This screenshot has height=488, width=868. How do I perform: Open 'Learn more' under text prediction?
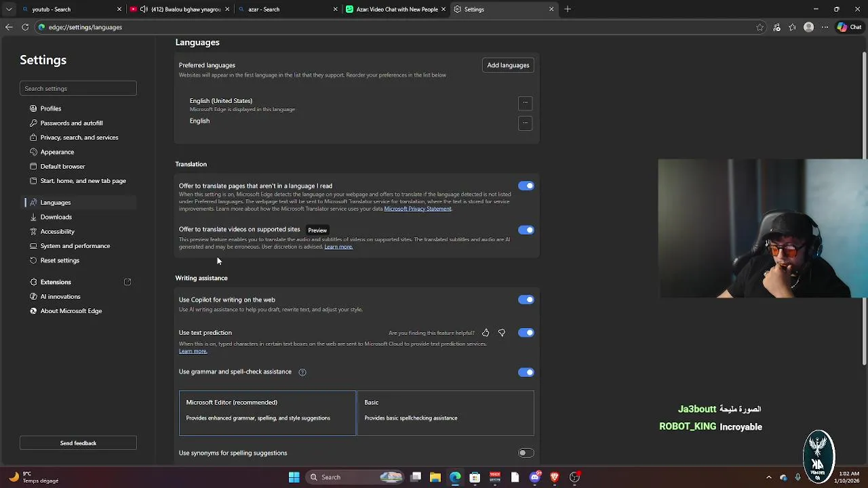point(193,351)
